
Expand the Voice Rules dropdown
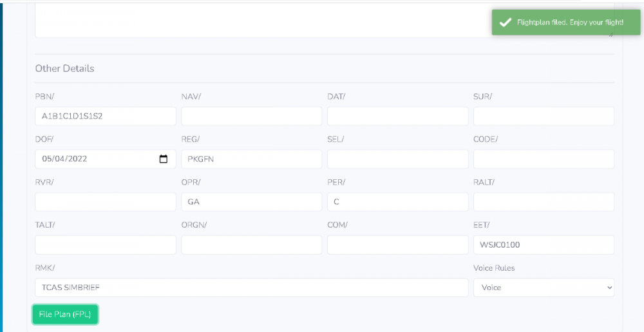point(544,288)
